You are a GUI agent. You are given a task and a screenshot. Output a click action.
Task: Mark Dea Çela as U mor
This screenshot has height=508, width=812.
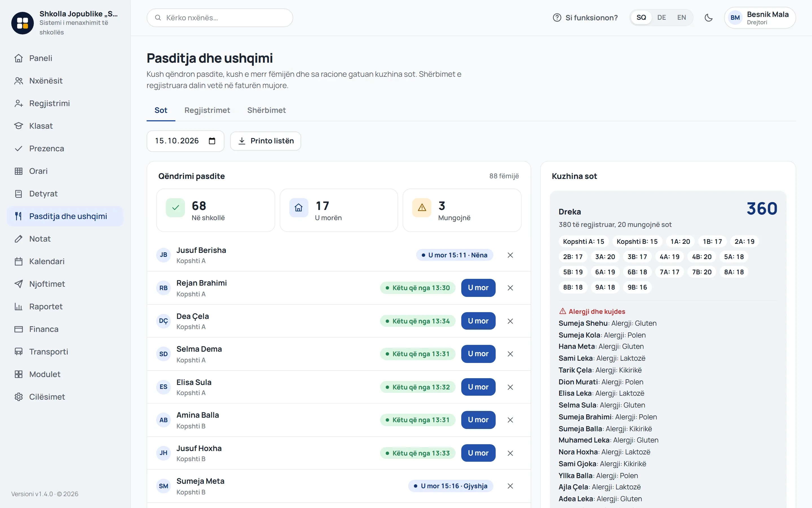pos(478,321)
